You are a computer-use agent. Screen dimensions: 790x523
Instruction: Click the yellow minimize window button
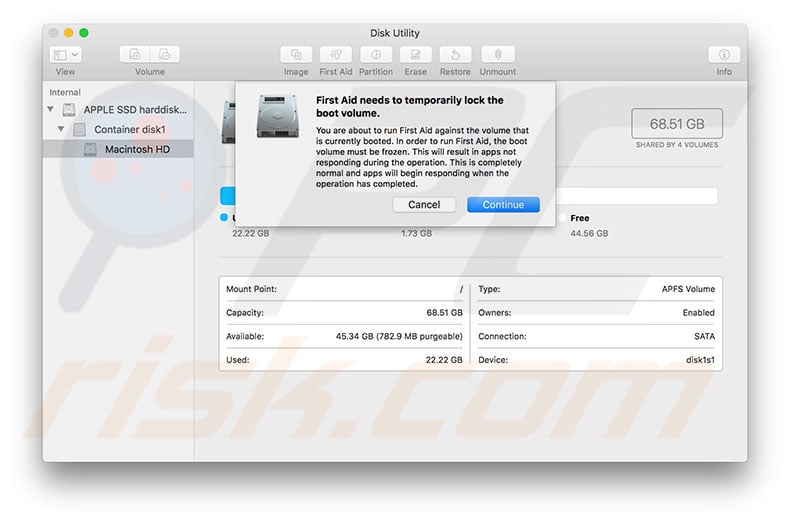click(x=69, y=33)
